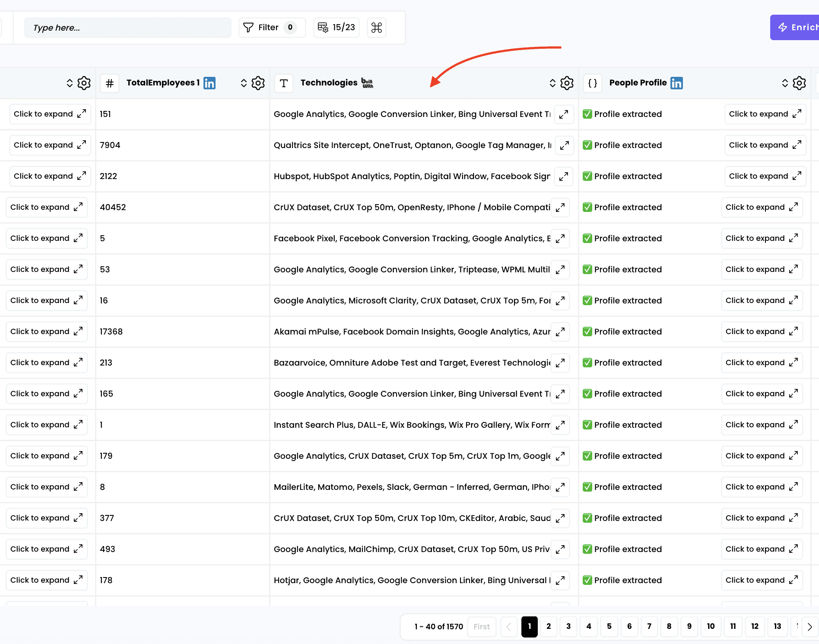Sort the People Profile column using sort arrows

[785, 83]
